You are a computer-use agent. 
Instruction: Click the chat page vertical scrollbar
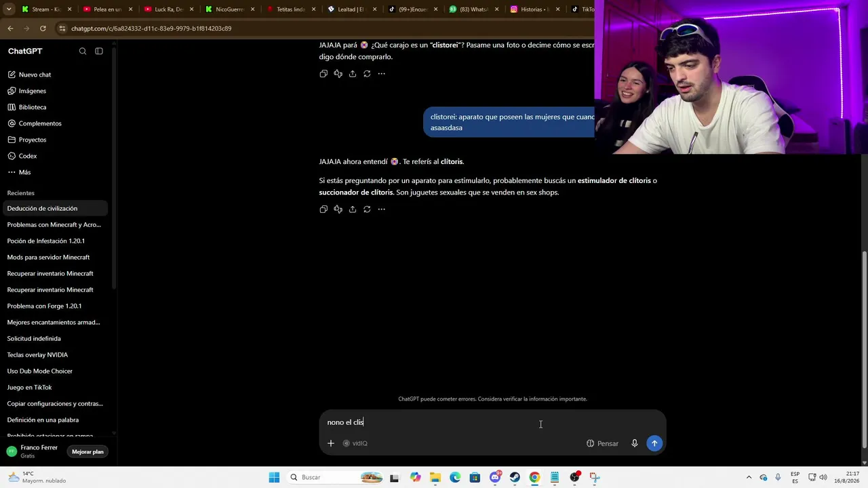coord(864,349)
